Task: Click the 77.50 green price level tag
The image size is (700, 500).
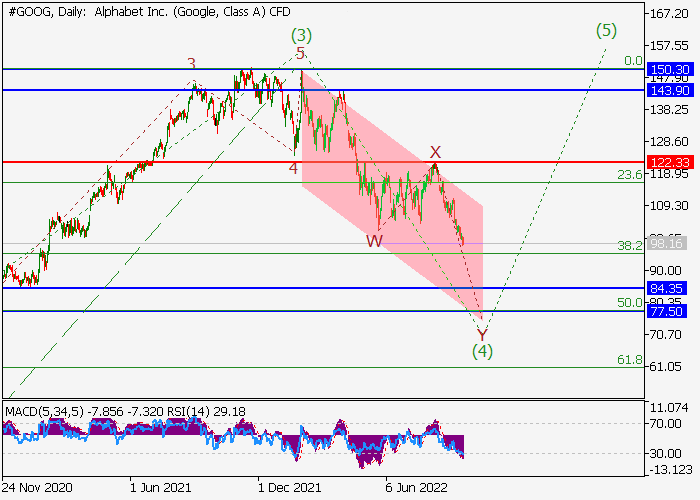Action: [x=667, y=311]
